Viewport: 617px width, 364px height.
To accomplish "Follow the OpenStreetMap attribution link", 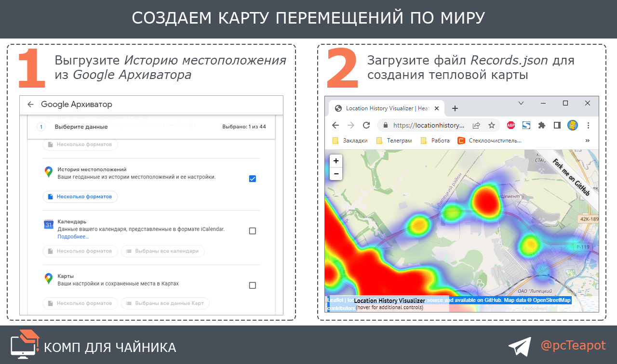I will click(551, 300).
